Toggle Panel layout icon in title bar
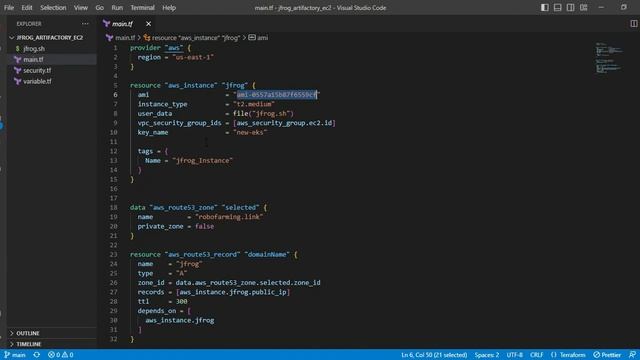 point(558,7)
